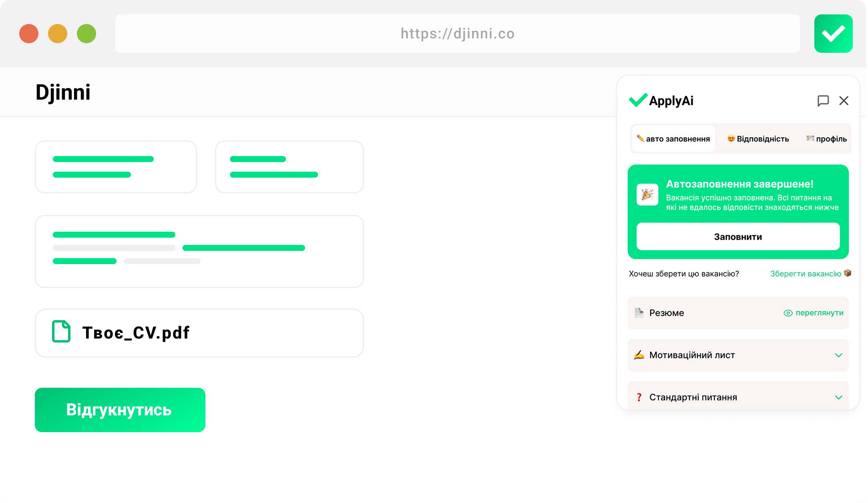Click the ApplyAi logo checkmark
868x503 pixels.
pyautogui.click(x=638, y=100)
